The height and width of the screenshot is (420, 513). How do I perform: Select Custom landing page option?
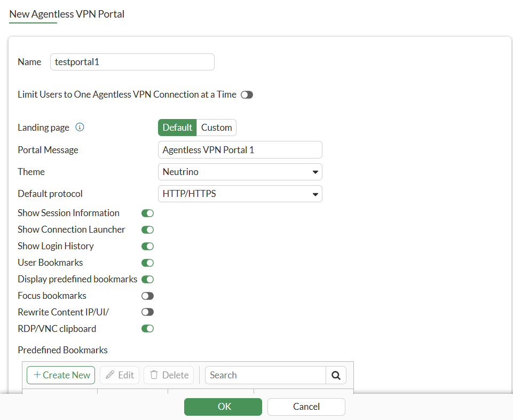[x=216, y=128]
